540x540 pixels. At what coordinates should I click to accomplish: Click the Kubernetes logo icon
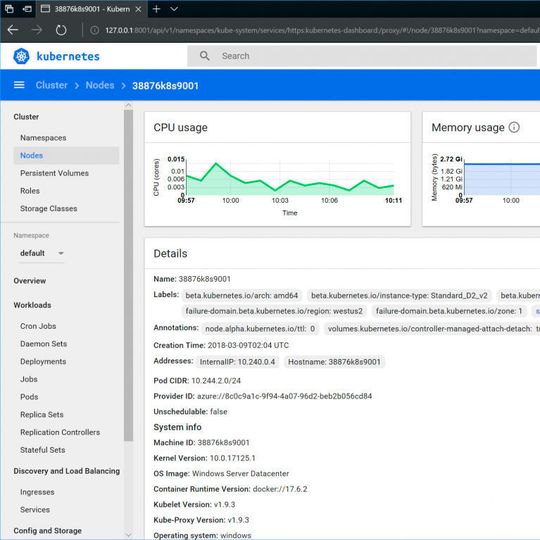click(21, 56)
